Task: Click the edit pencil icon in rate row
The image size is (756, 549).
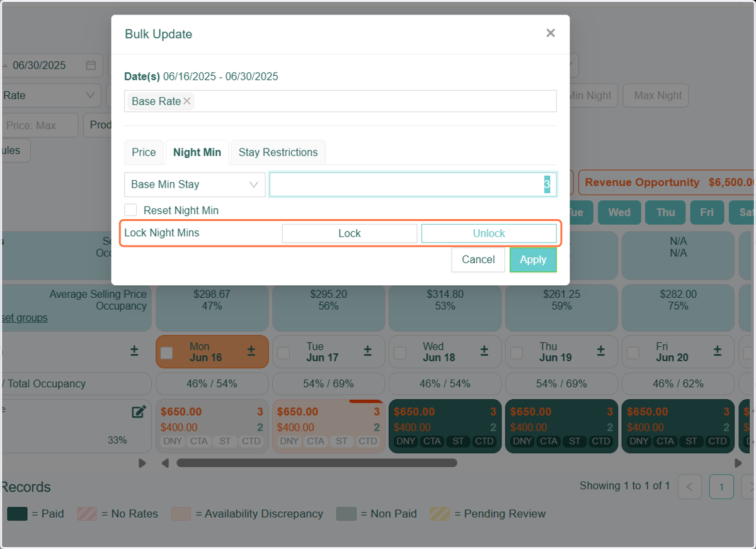Action: tap(139, 412)
